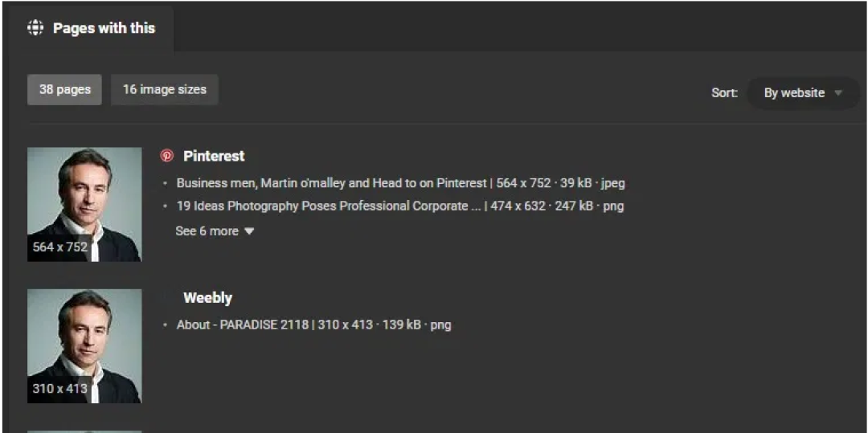Screen dimensions: 868x433
Task: Open the Weebly website heading
Action: pos(207,298)
